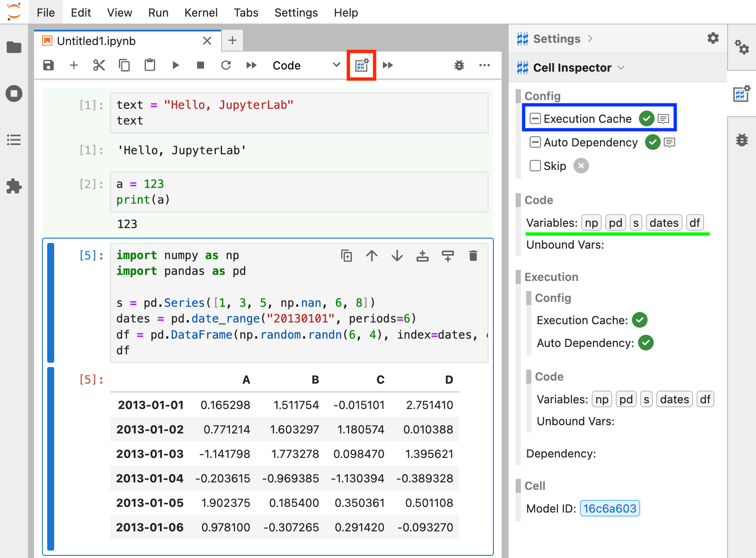Click the Save notebook icon
The height and width of the screenshot is (558, 756).
[49, 66]
